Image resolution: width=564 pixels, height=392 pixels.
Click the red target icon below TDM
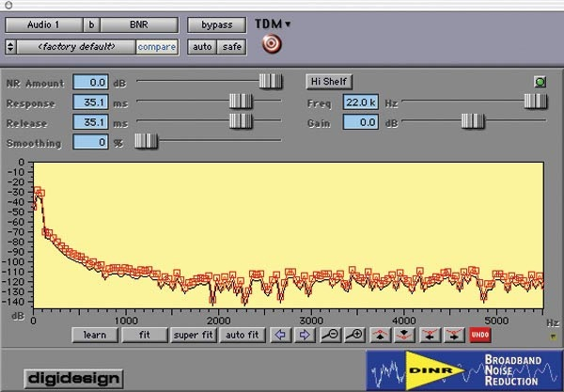click(x=269, y=44)
